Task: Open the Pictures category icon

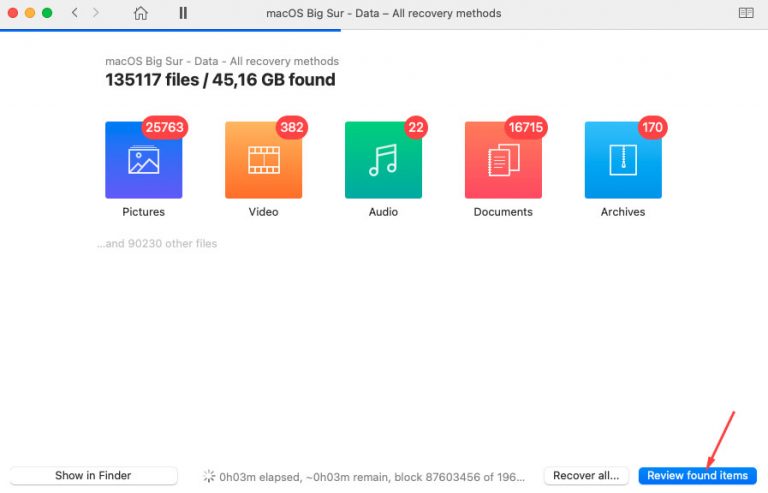Action: click(x=143, y=161)
